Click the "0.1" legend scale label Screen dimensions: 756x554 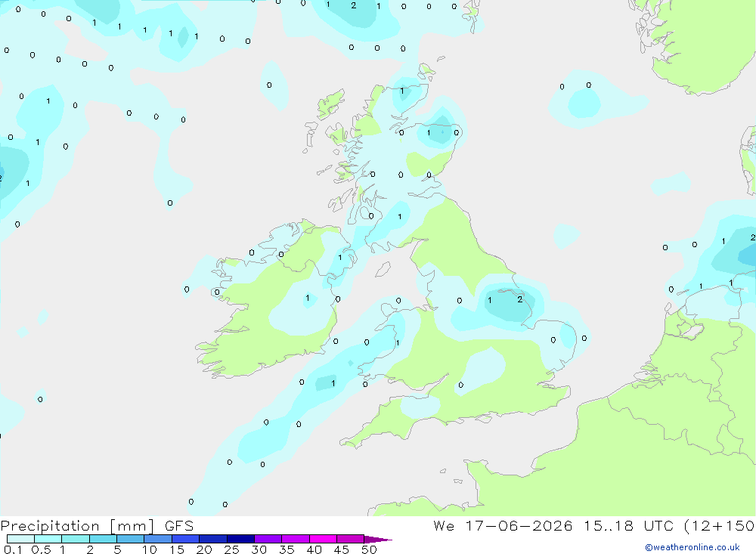coord(13,549)
